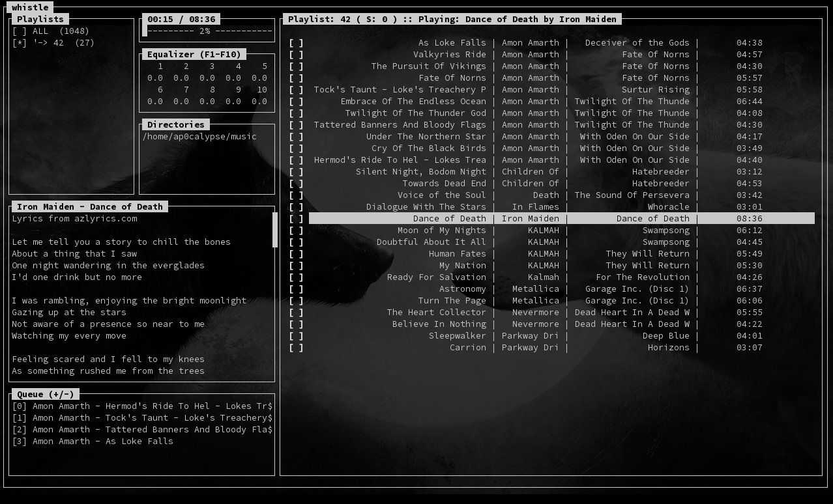
Task: Click the "Towards Dead End" track title
Action: click(x=445, y=184)
